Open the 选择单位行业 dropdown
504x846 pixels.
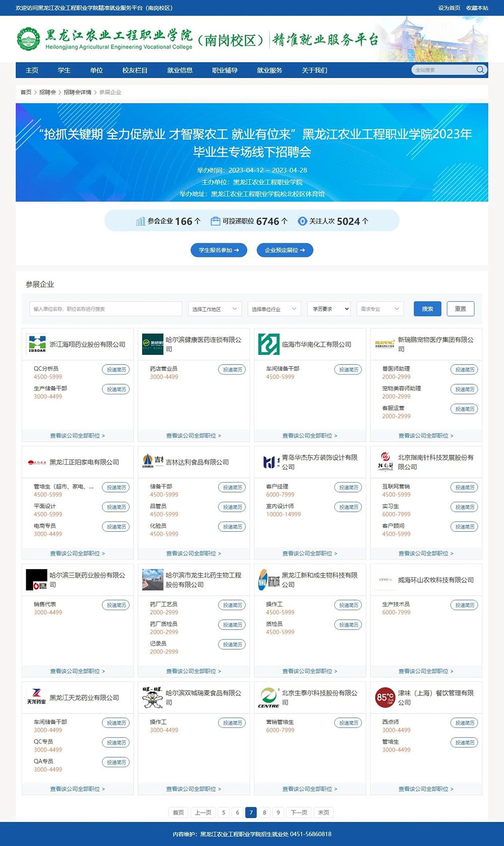274,309
